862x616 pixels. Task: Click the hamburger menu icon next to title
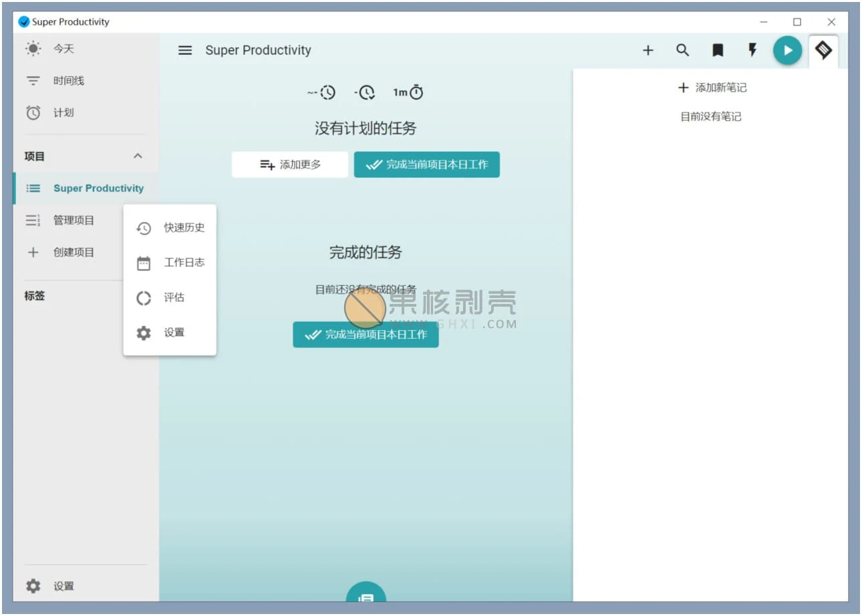point(185,50)
